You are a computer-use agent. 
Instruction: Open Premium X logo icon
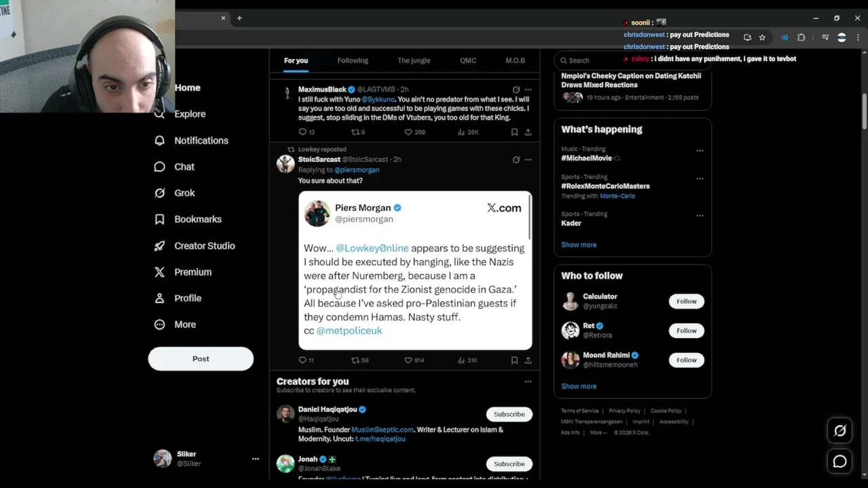pos(159,272)
